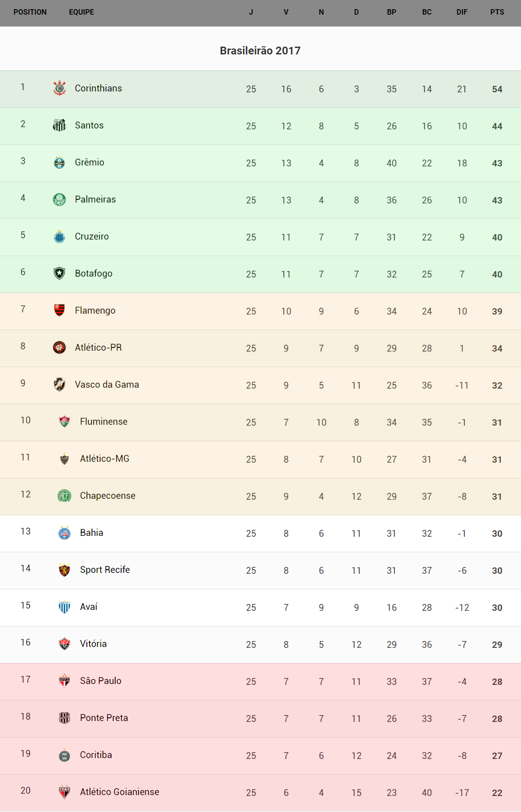Select the Vasco da Gama crest icon
Image resolution: width=521 pixels, height=812 pixels.
click(x=59, y=385)
